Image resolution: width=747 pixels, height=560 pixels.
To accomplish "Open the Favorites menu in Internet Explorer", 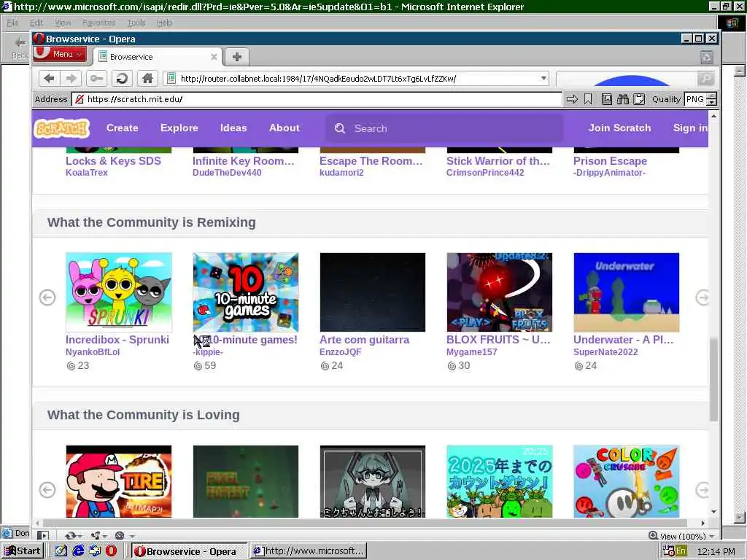I will coord(98,23).
